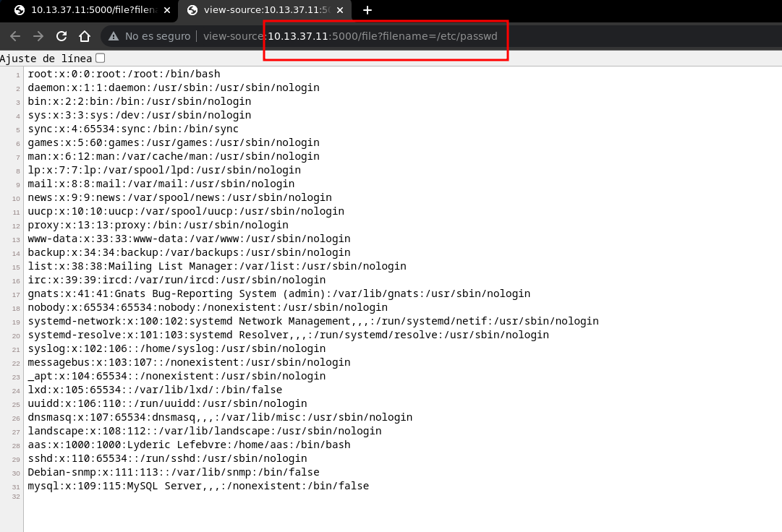The width and height of the screenshot is (782, 532).
Task: Click the 'man:x:6:12' line
Action: (174, 156)
